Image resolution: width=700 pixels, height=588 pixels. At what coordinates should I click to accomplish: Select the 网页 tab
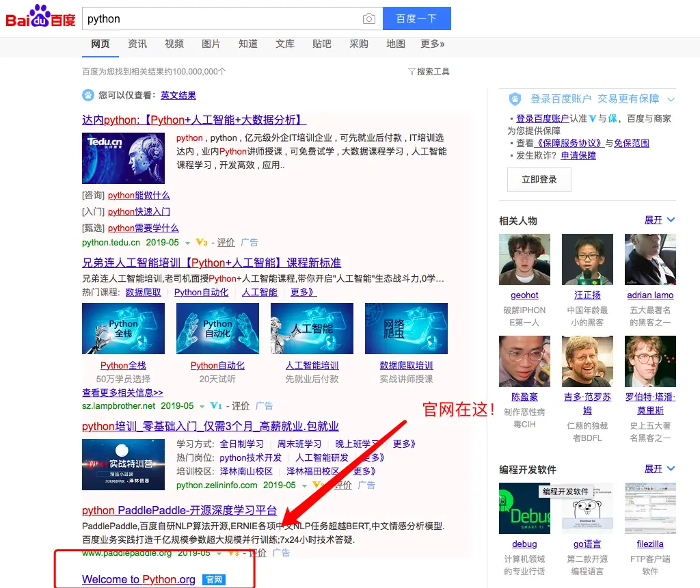tap(100, 44)
